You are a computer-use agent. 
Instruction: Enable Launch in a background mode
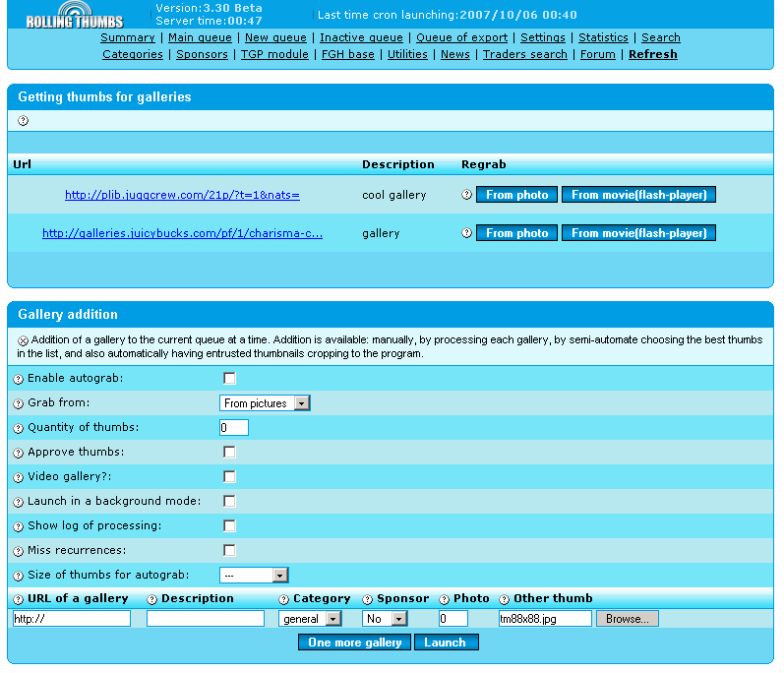[x=229, y=501]
